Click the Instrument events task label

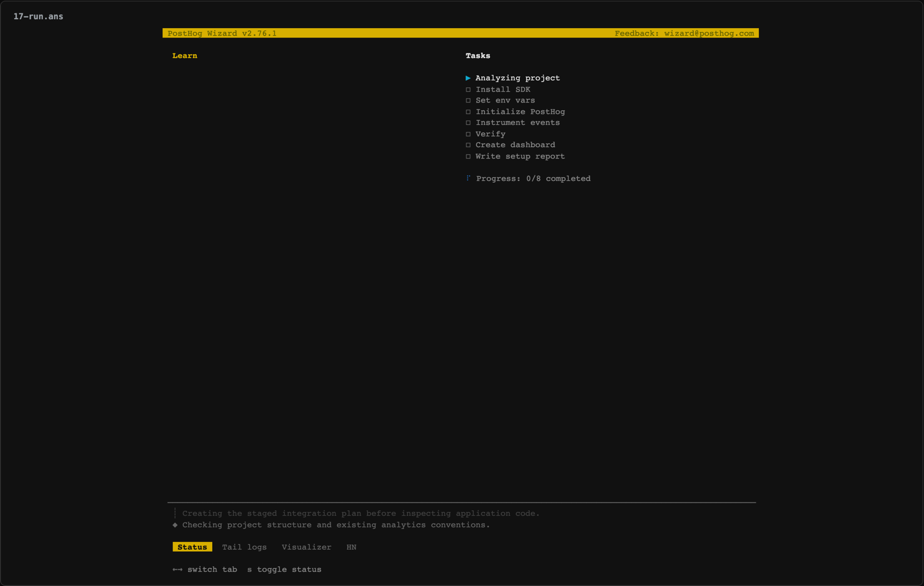click(x=517, y=123)
